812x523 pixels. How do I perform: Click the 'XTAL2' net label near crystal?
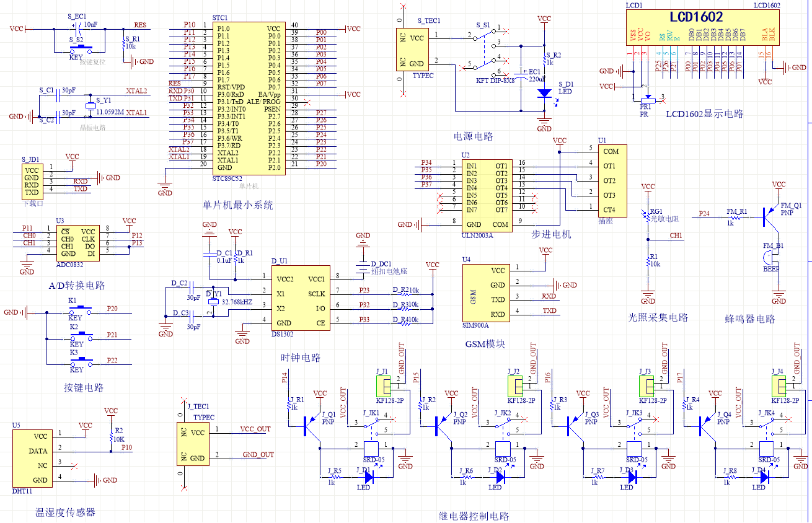click(x=136, y=91)
